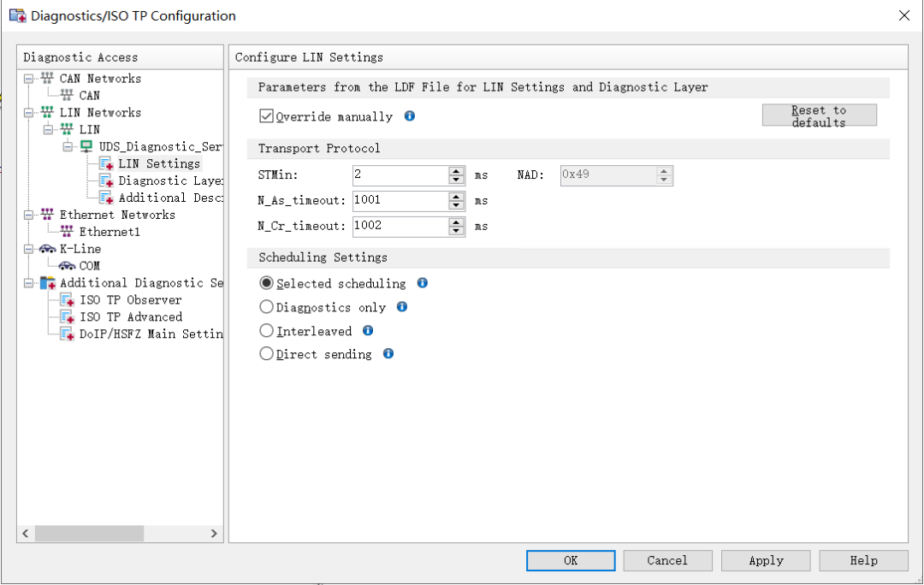The image size is (924, 585).
Task: Choose the Interleaved scheduling option
Action: point(267,330)
